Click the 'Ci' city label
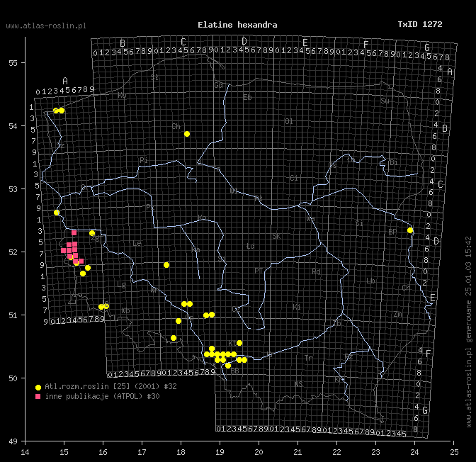The image size is (476, 462). tap(293, 178)
